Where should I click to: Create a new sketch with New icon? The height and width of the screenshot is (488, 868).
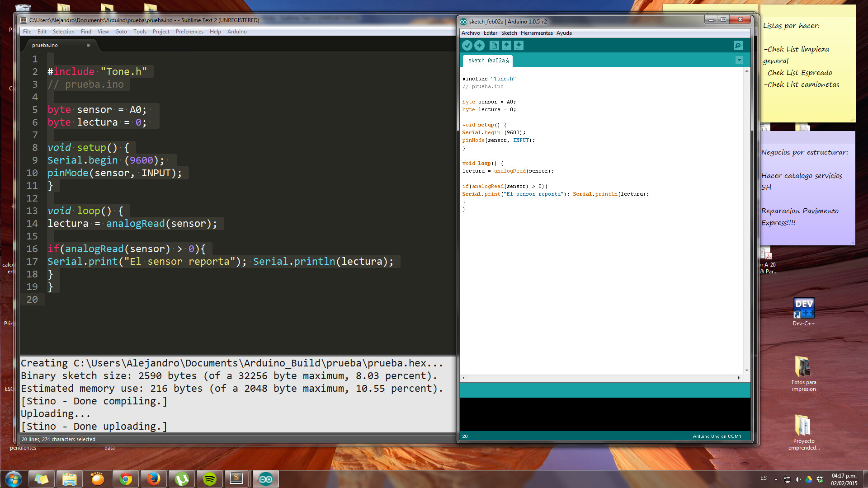point(494,45)
